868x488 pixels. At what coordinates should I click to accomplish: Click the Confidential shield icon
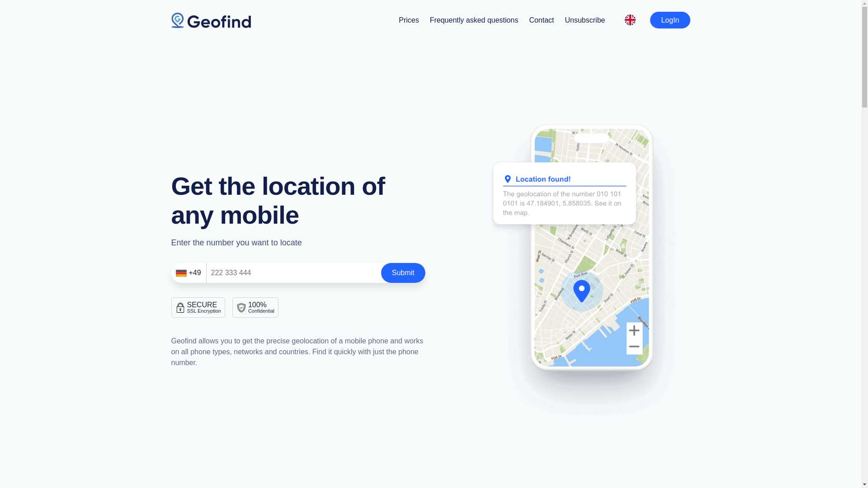point(241,307)
